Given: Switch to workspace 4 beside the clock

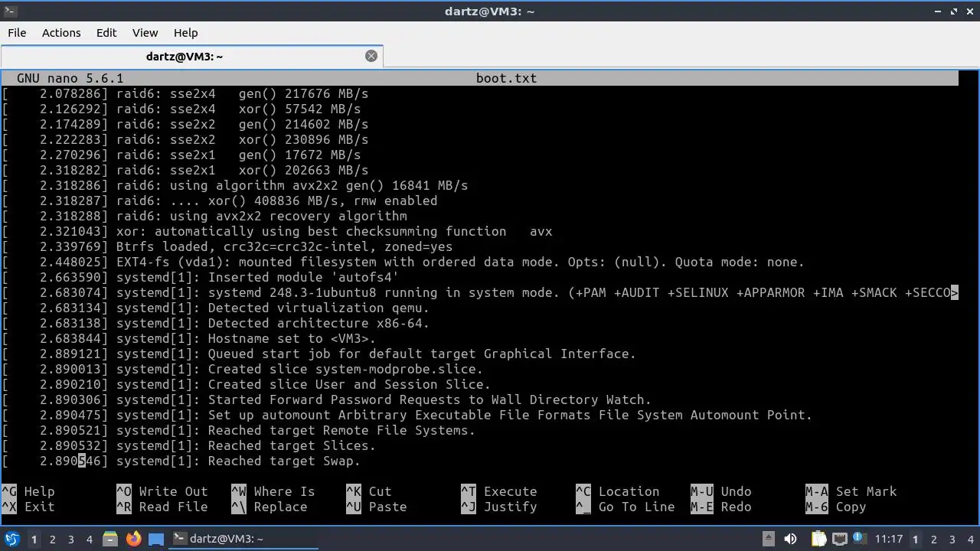Looking at the screenshot, I should (x=970, y=540).
